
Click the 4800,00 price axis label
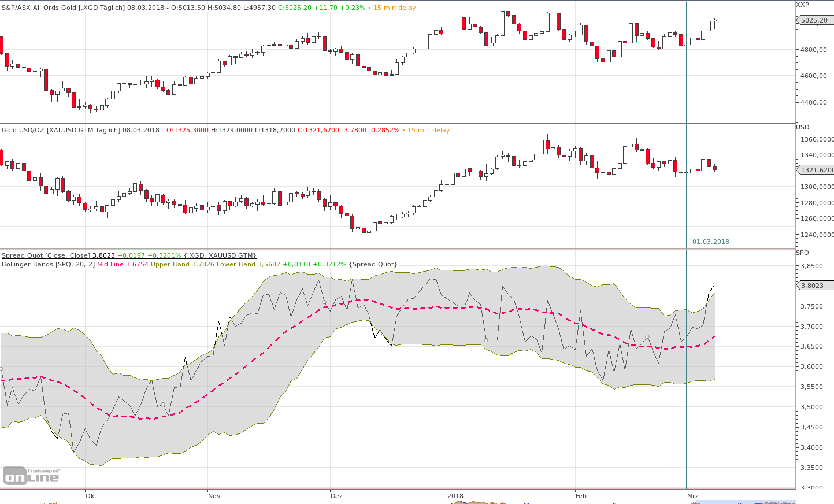coord(814,50)
